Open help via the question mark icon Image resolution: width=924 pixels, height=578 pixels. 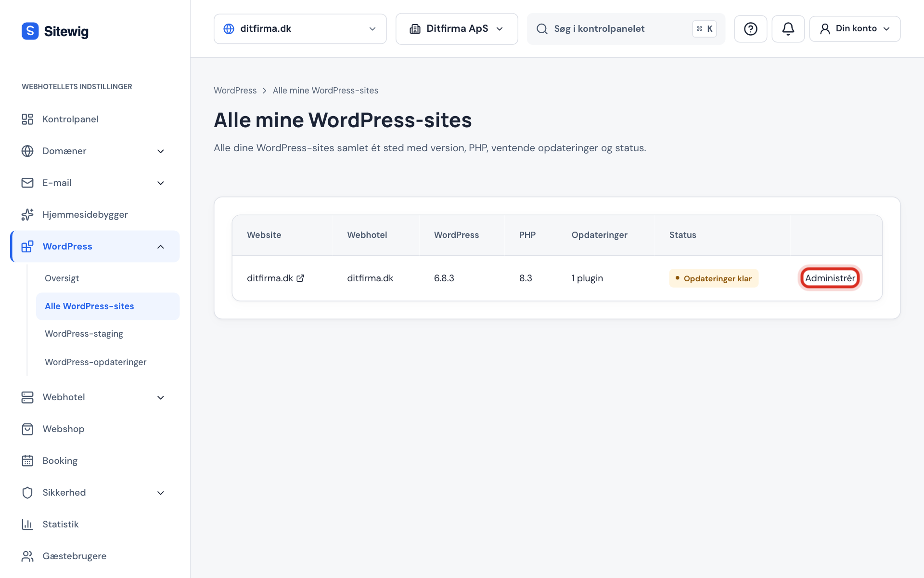point(750,29)
